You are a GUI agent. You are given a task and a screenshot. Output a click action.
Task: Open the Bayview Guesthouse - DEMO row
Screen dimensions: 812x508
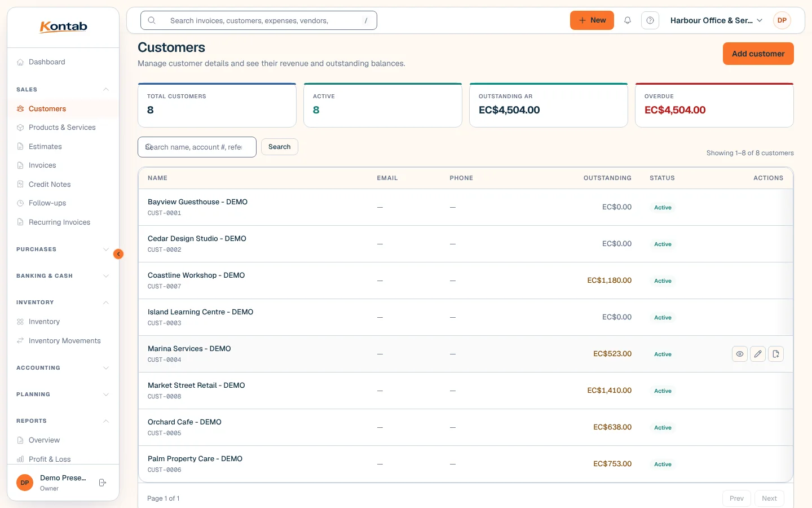pyautogui.click(x=466, y=207)
